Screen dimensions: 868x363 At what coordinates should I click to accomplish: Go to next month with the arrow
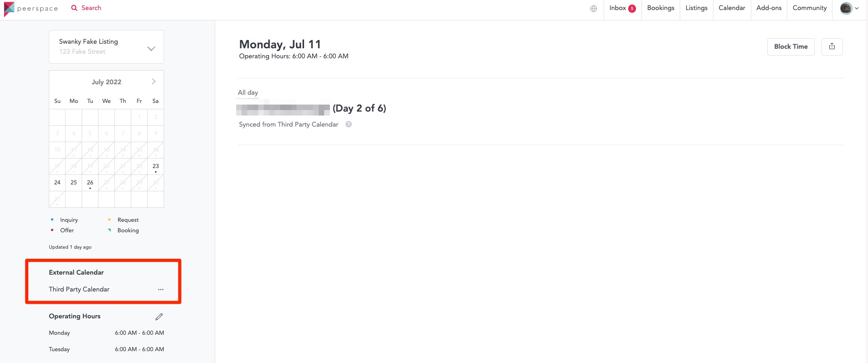[x=154, y=82]
